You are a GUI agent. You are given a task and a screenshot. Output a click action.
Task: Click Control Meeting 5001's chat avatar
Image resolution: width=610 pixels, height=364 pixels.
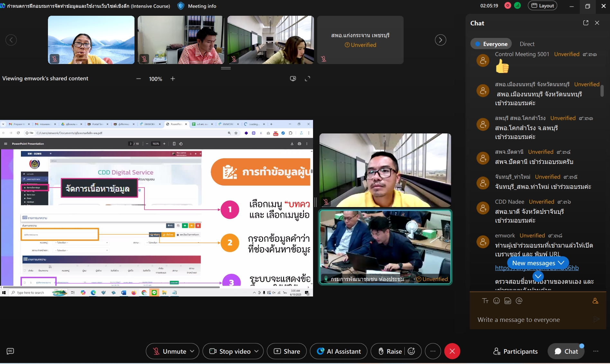click(483, 60)
